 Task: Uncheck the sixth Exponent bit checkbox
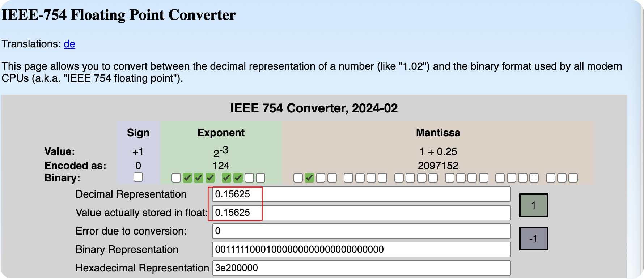[238, 178]
